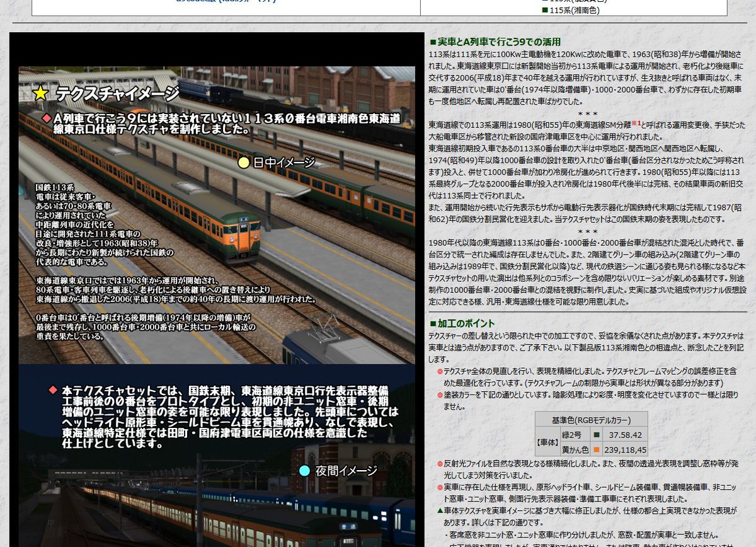Image resolution: width=756 pixels, height=547 pixels.
Task: Select the 黄かん色 orange color swatch
Action: 595,450
